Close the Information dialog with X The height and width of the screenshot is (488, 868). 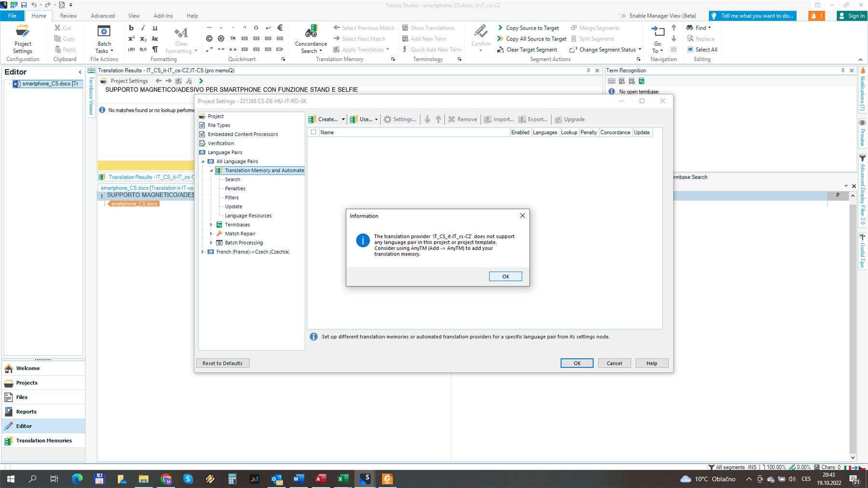(522, 216)
